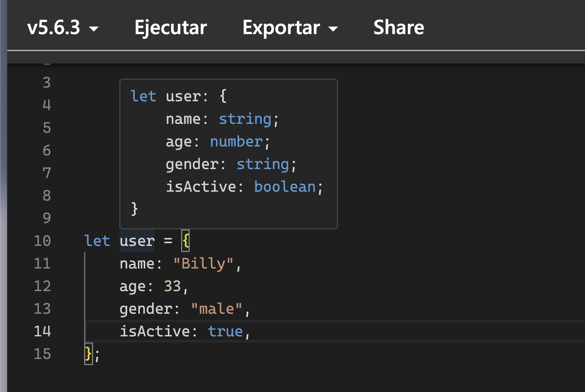Click line number 10 in the gutter

tap(42, 241)
